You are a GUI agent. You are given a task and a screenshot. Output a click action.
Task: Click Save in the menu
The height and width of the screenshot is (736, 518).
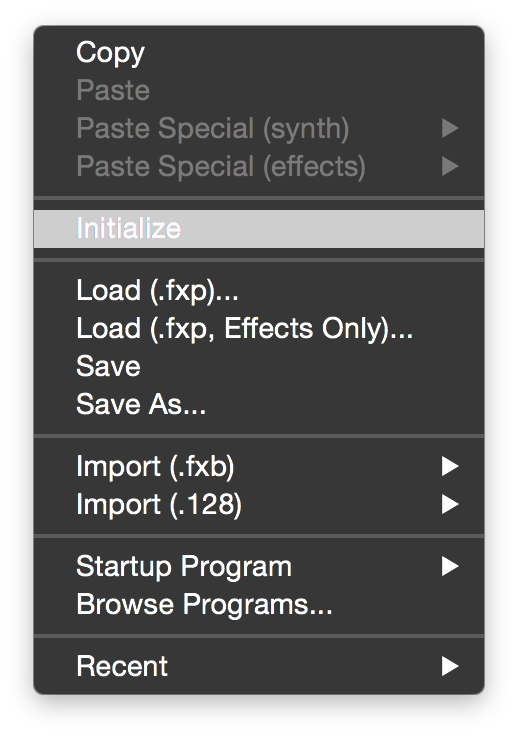point(259,366)
